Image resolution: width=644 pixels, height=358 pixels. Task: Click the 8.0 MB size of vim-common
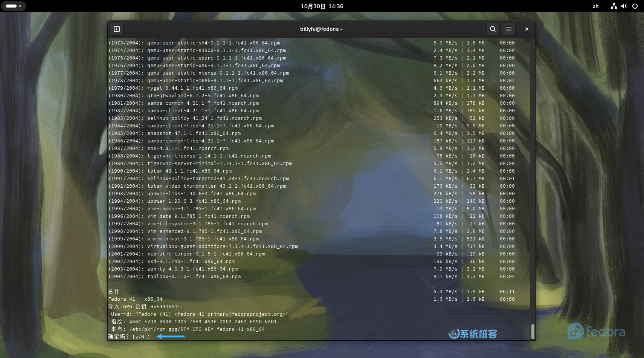(x=476, y=208)
